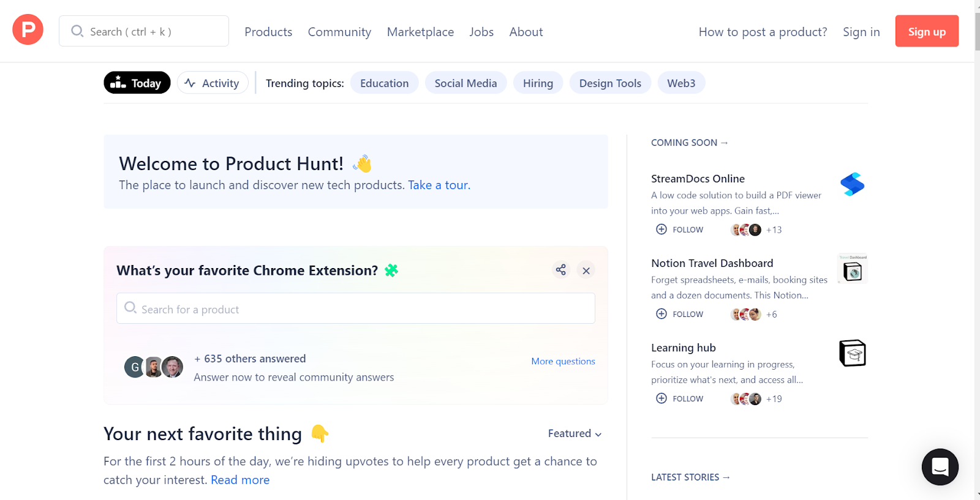Open the chat support widget
Image resolution: width=980 pixels, height=500 pixels.
(x=940, y=467)
